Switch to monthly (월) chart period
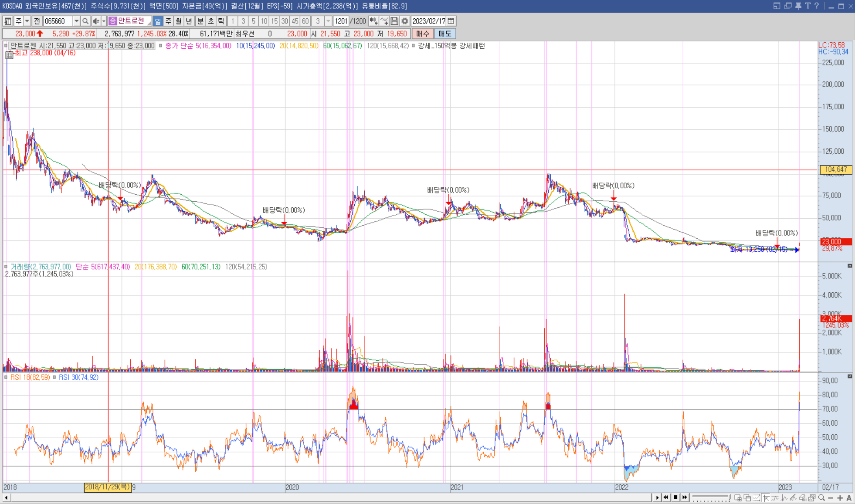Screen dimensions: 855x504 tap(179, 21)
